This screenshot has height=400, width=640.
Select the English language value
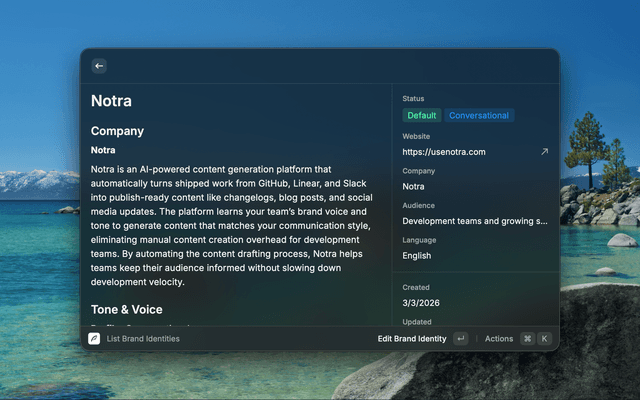(x=417, y=256)
